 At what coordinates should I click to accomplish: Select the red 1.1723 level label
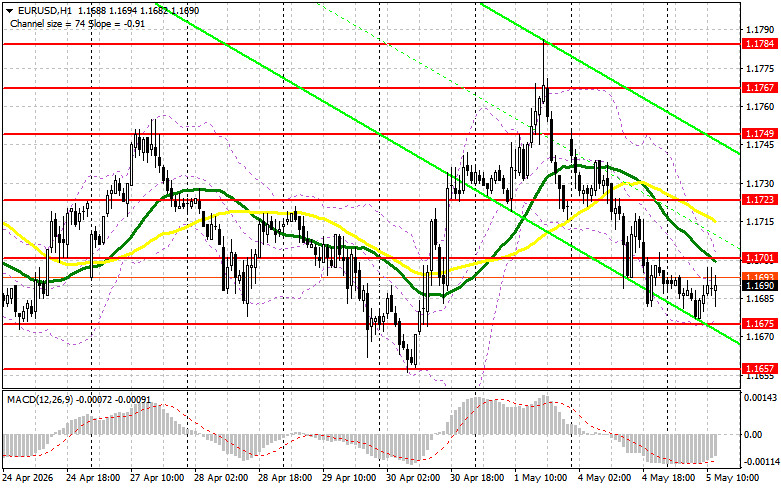pos(760,200)
